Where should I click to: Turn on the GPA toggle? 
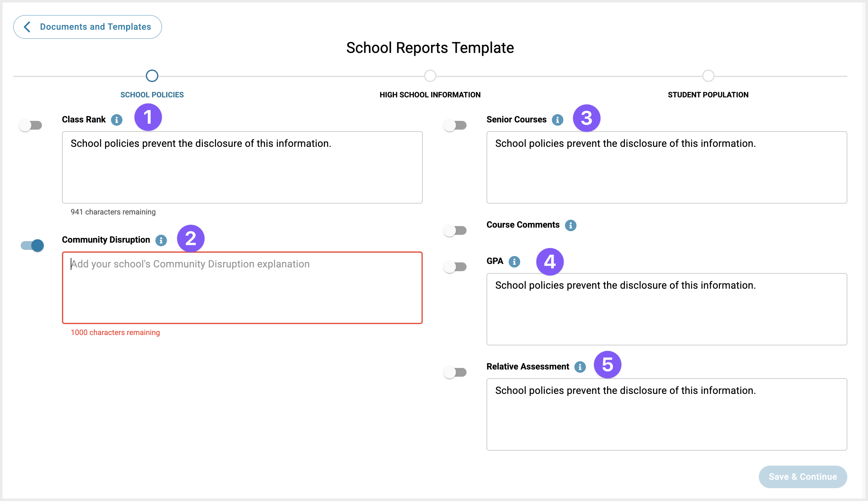coord(455,267)
